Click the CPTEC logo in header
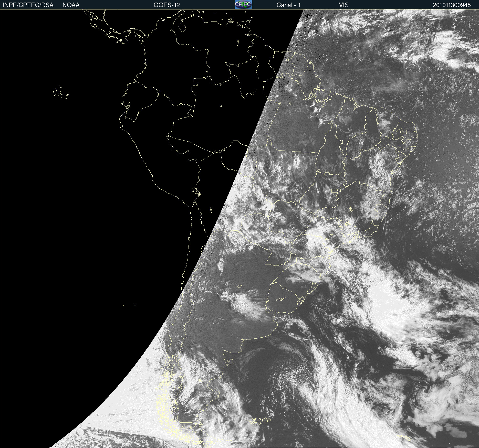 coord(243,5)
